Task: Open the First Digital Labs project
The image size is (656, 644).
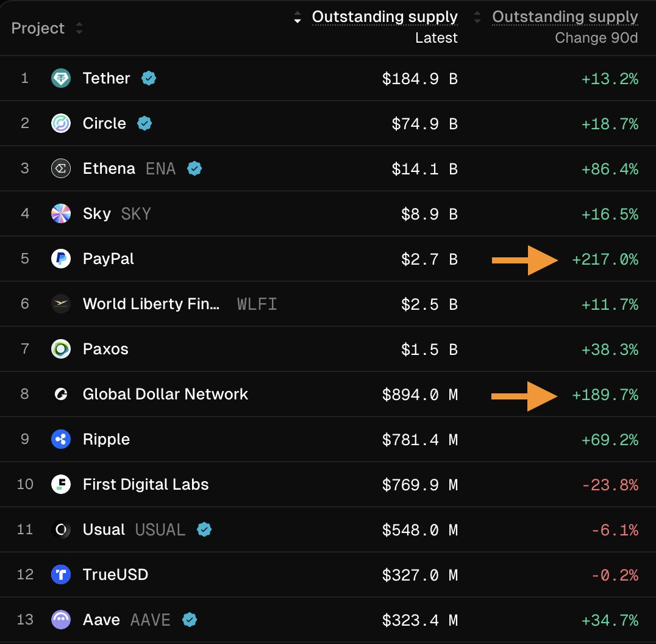Action: (x=146, y=485)
